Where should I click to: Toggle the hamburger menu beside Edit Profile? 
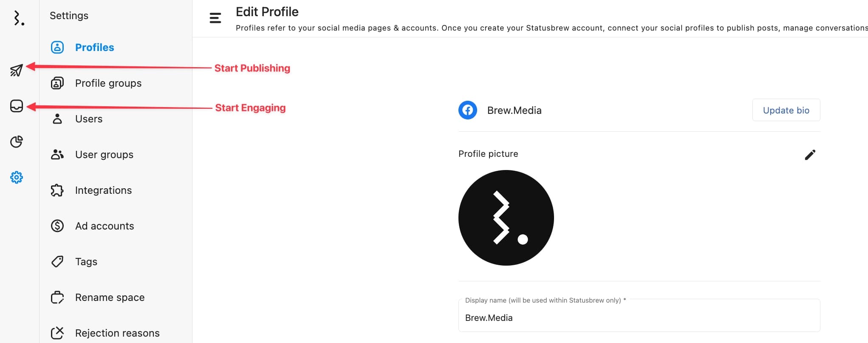pyautogui.click(x=215, y=18)
